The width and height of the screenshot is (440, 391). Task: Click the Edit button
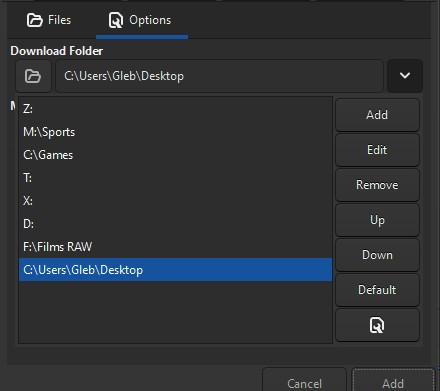point(377,150)
